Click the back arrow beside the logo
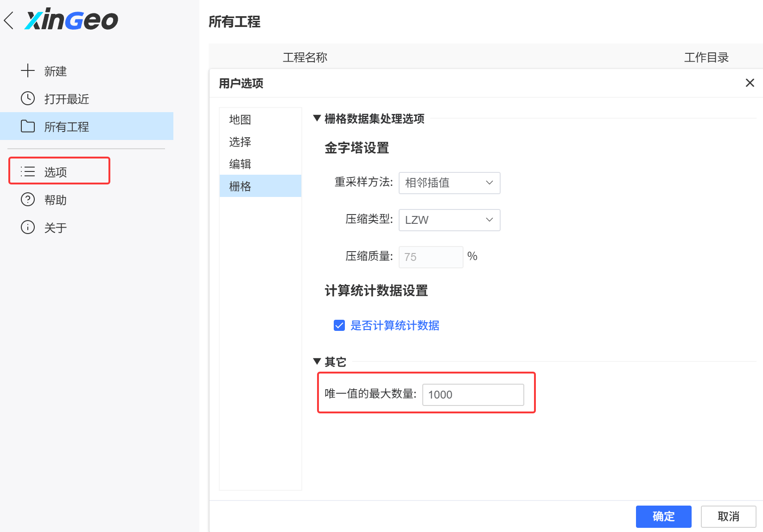This screenshot has height=532, width=763. (8, 19)
